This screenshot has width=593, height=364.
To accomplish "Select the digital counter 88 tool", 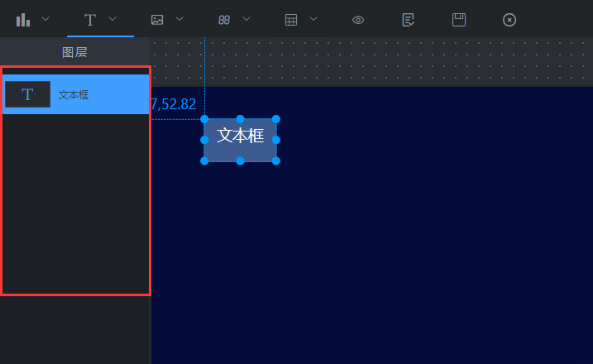I will coord(224,20).
